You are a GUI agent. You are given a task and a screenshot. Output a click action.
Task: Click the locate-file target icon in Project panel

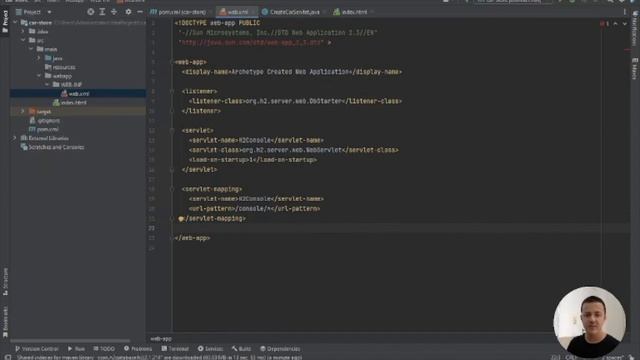(91, 12)
